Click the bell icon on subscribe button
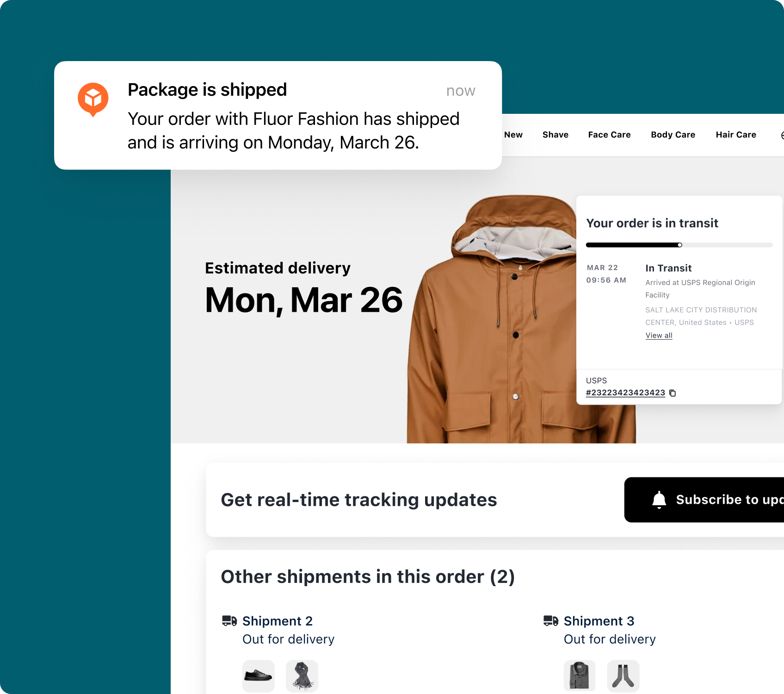The image size is (784, 694). click(659, 500)
